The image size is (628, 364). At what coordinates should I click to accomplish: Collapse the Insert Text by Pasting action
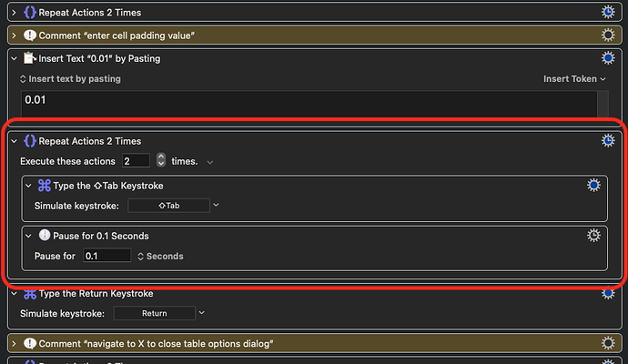point(14,58)
